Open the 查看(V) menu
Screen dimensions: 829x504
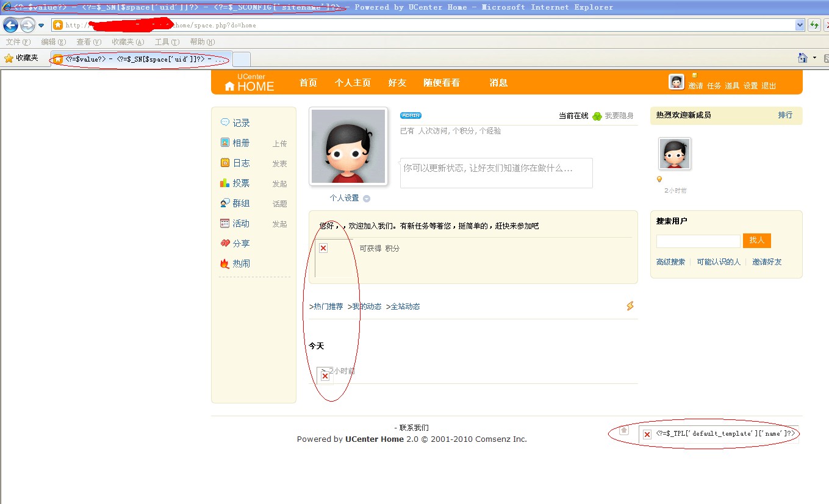coord(88,42)
